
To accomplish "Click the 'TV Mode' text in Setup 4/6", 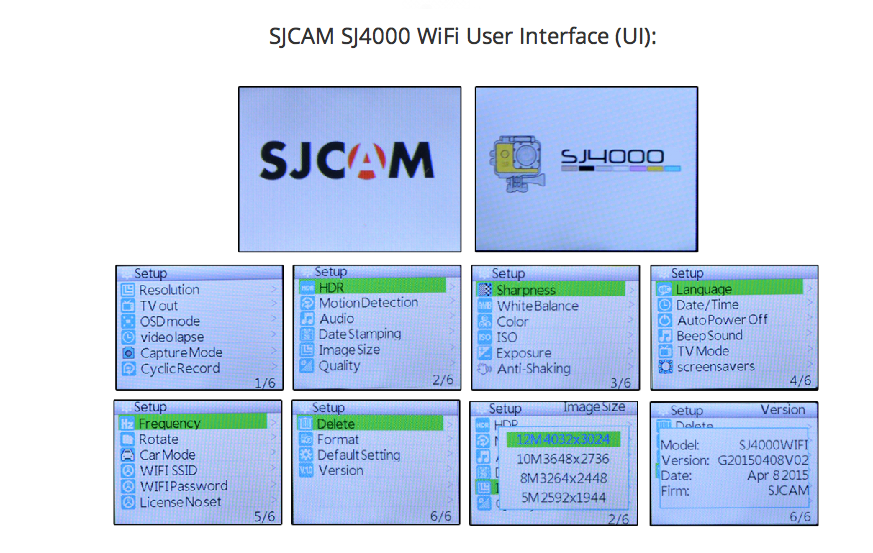I will (x=703, y=351).
